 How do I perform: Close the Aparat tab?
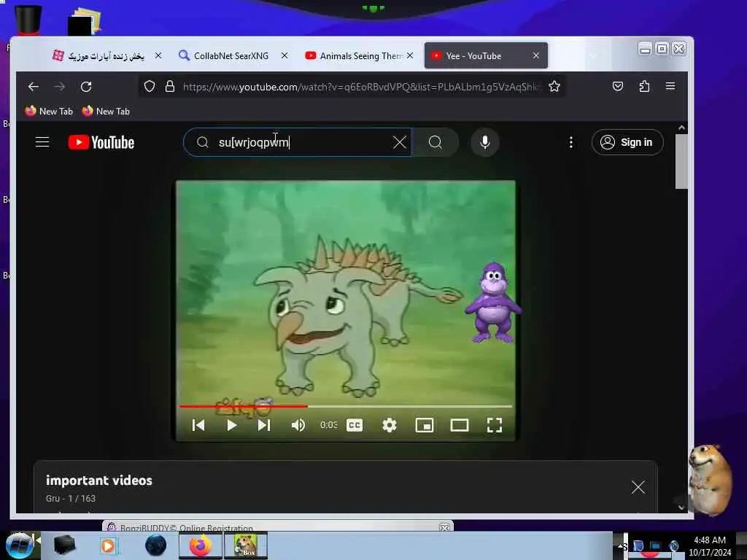pos(158,55)
